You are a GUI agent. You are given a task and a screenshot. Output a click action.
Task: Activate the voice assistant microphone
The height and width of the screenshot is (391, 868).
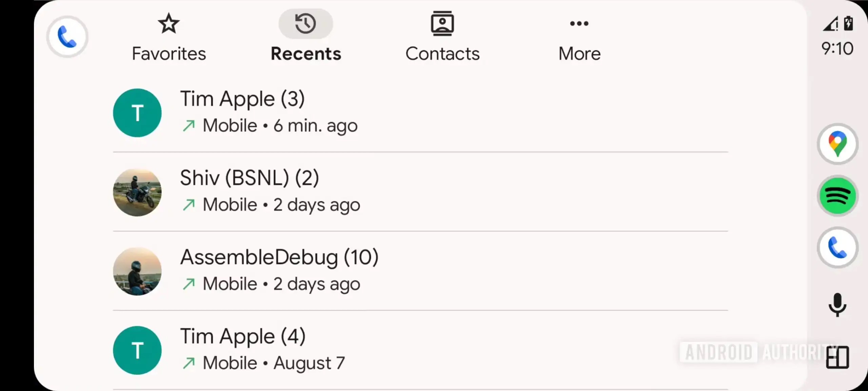click(837, 304)
